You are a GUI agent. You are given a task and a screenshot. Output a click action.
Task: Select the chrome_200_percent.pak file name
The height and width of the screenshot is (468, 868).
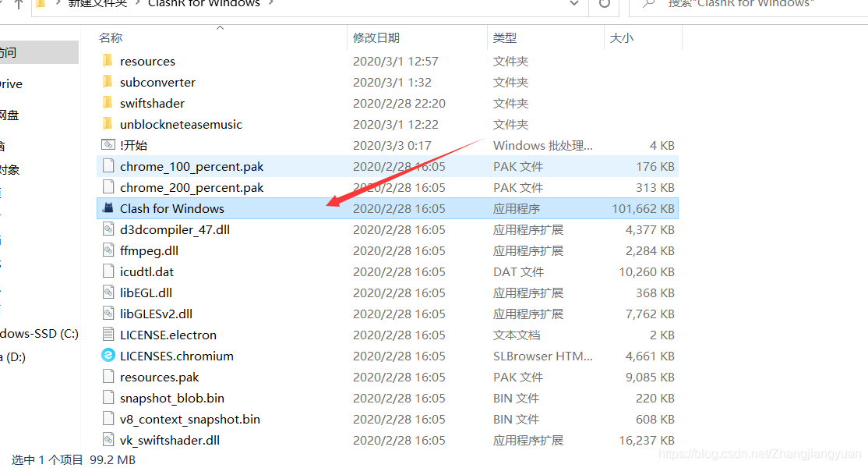192,187
